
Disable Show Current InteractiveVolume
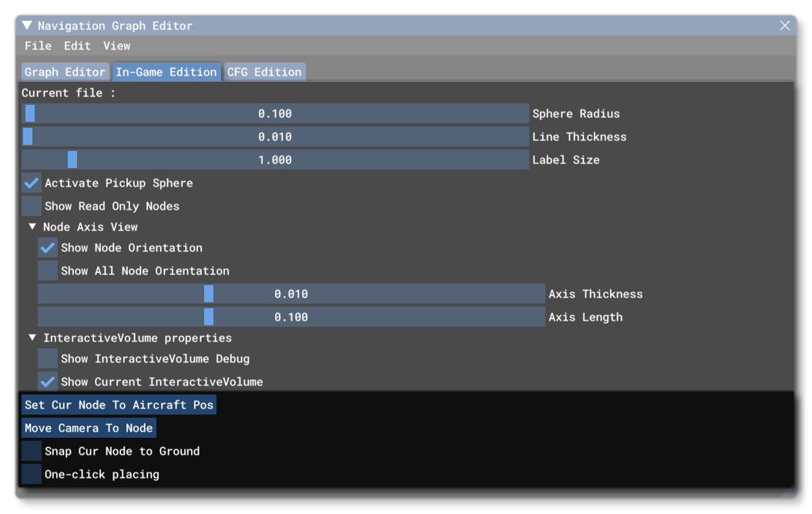click(x=48, y=381)
